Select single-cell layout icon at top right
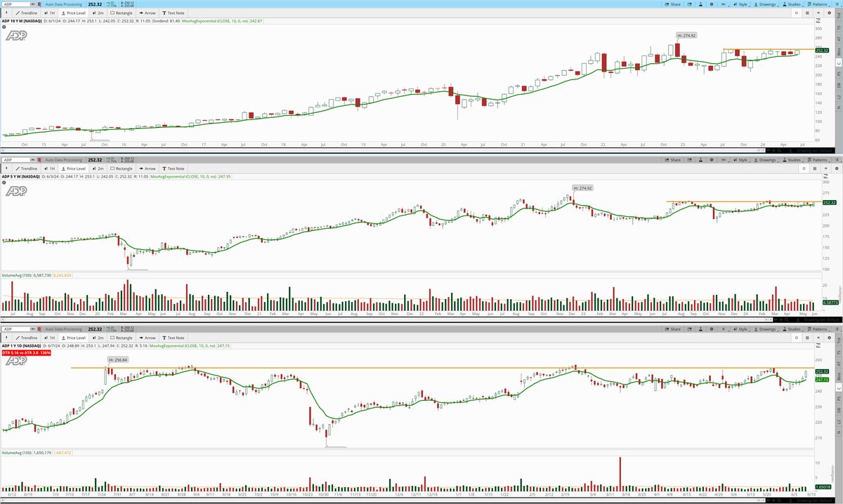 pos(797,13)
